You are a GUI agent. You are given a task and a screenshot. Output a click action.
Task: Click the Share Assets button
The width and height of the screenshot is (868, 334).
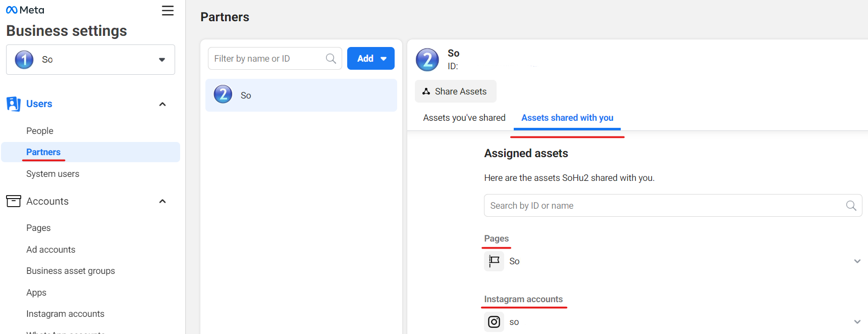(x=456, y=91)
